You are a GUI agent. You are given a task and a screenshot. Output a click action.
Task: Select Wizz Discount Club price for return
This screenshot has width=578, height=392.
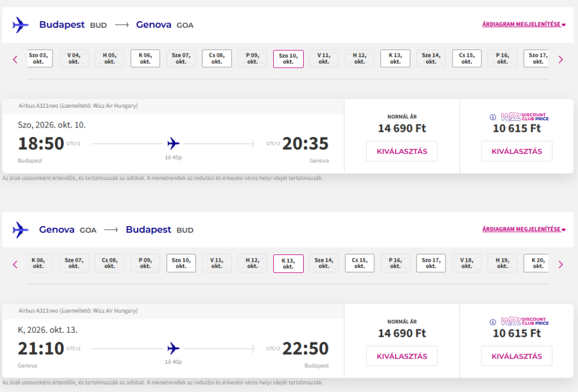[516, 356]
